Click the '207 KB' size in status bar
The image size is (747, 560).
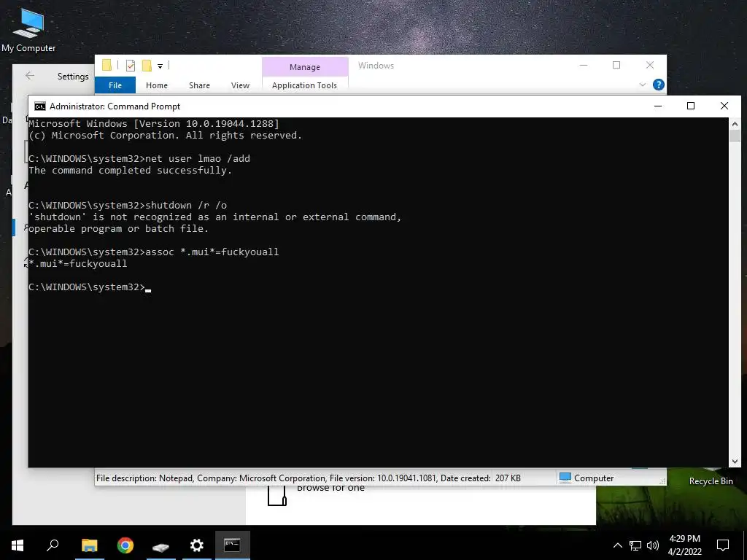[x=508, y=478]
